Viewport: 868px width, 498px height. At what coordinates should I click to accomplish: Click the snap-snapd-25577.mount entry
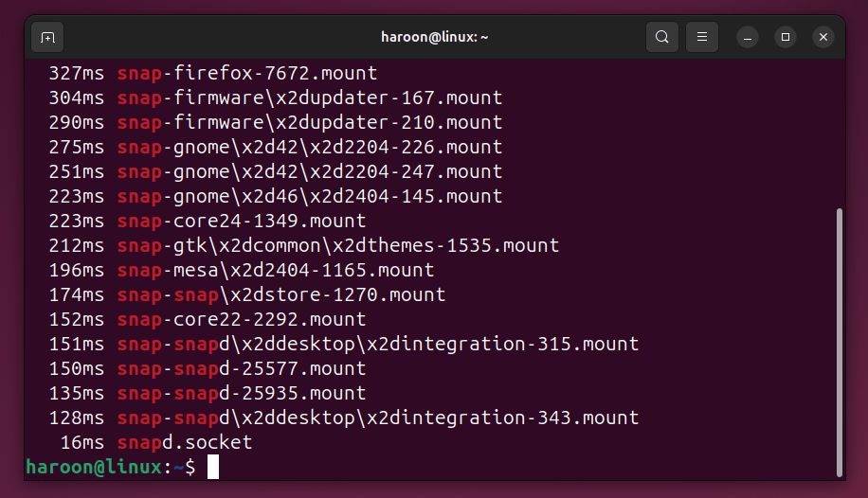point(242,368)
